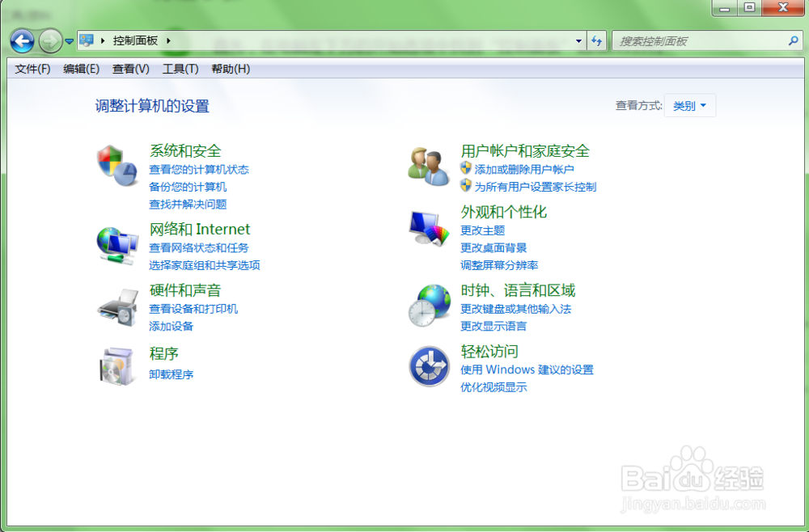
Task: Click the 轻松访问 accessibility icon
Action: coord(427,365)
